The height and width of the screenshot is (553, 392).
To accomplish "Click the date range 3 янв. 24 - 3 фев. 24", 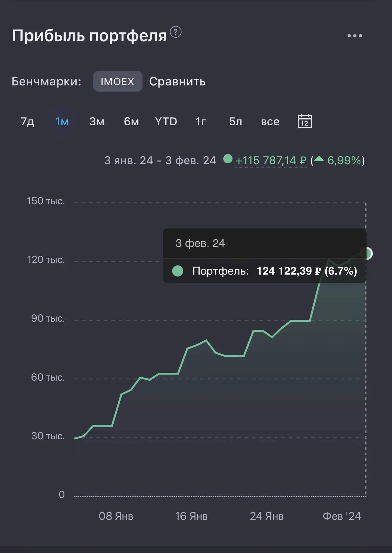I will [160, 160].
